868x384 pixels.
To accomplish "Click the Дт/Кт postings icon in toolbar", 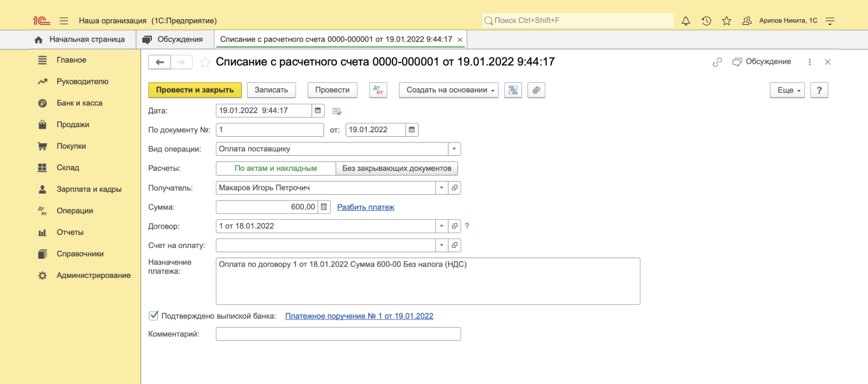I will [378, 90].
